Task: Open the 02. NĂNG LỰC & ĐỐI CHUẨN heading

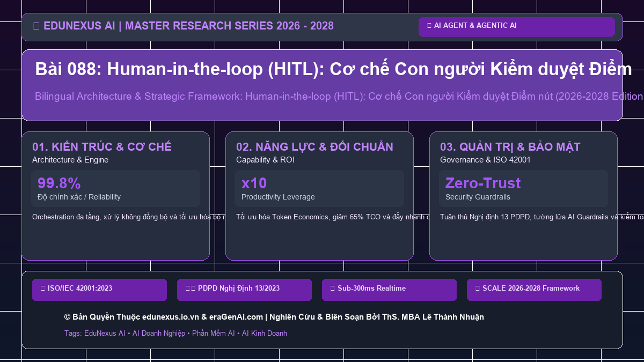Action: (x=314, y=147)
